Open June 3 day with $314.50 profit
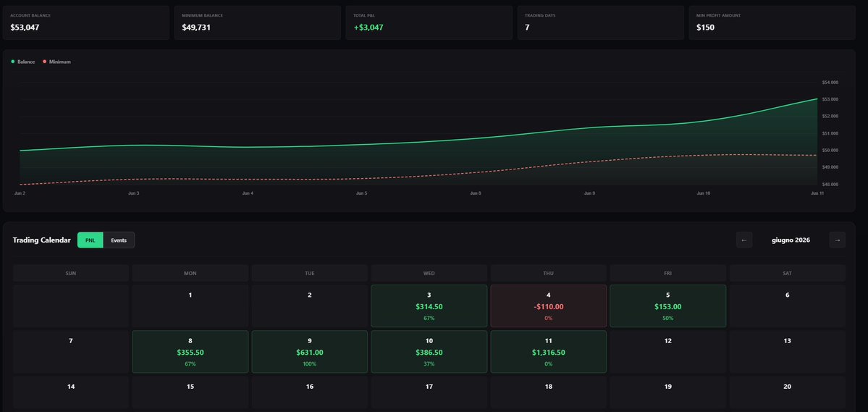 pos(429,306)
